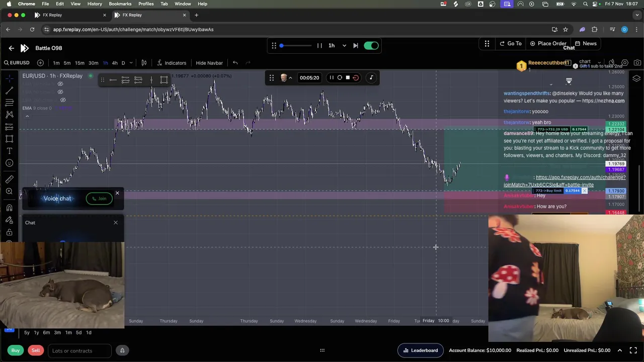
Task: Set chart range to 5y
Action: [x=27, y=333]
